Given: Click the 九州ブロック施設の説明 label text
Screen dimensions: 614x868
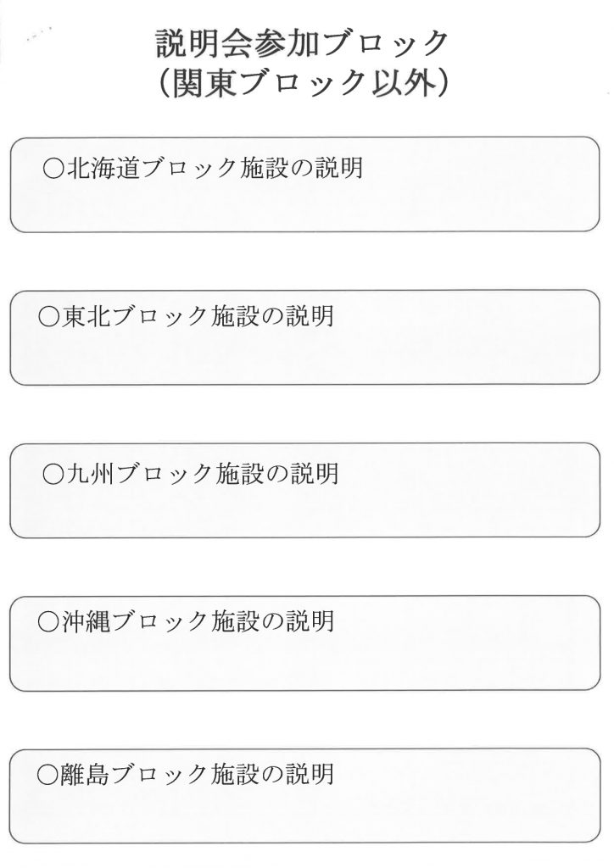Looking at the screenshot, I should pyautogui.click(x=202, y=475).
